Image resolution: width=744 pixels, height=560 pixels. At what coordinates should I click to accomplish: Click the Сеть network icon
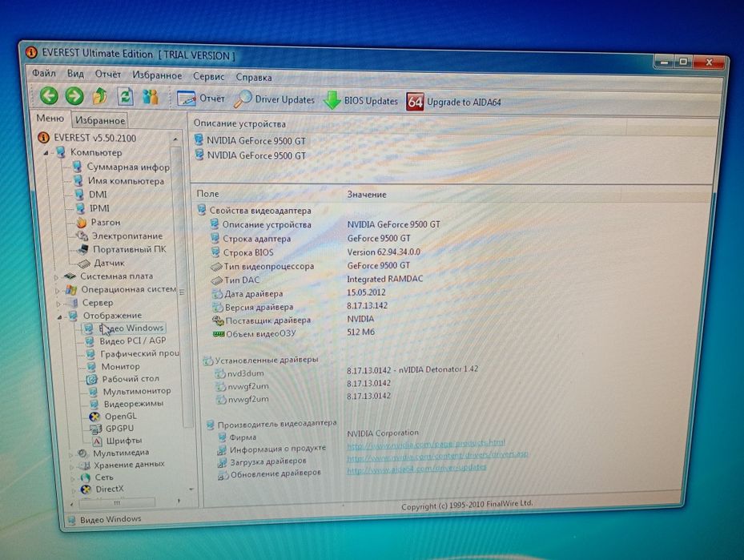(x=85, y=477)
